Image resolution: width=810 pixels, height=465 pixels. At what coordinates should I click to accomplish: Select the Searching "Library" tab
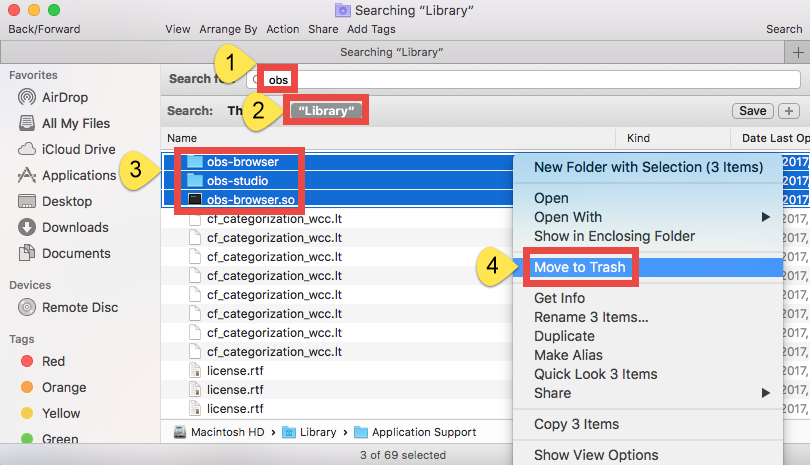[392, 52]
